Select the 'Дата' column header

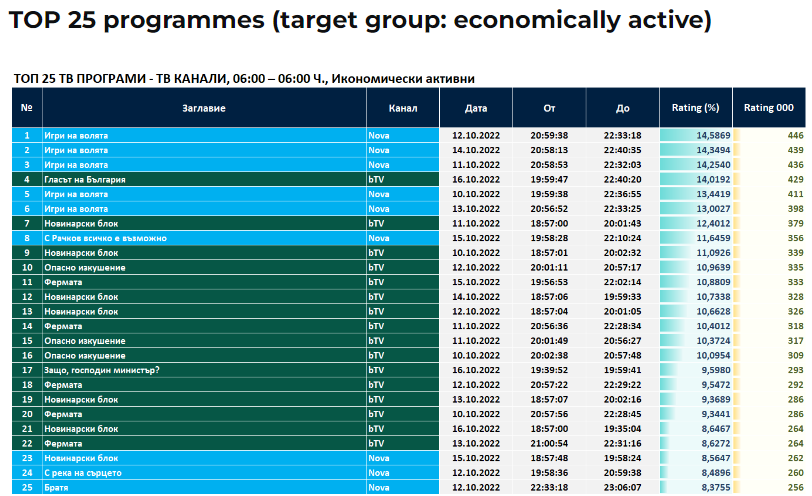click(x=476, y=108)
